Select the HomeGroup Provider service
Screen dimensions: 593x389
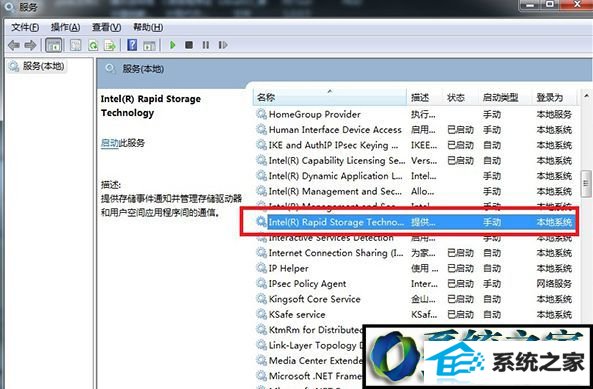pos(415,114)
